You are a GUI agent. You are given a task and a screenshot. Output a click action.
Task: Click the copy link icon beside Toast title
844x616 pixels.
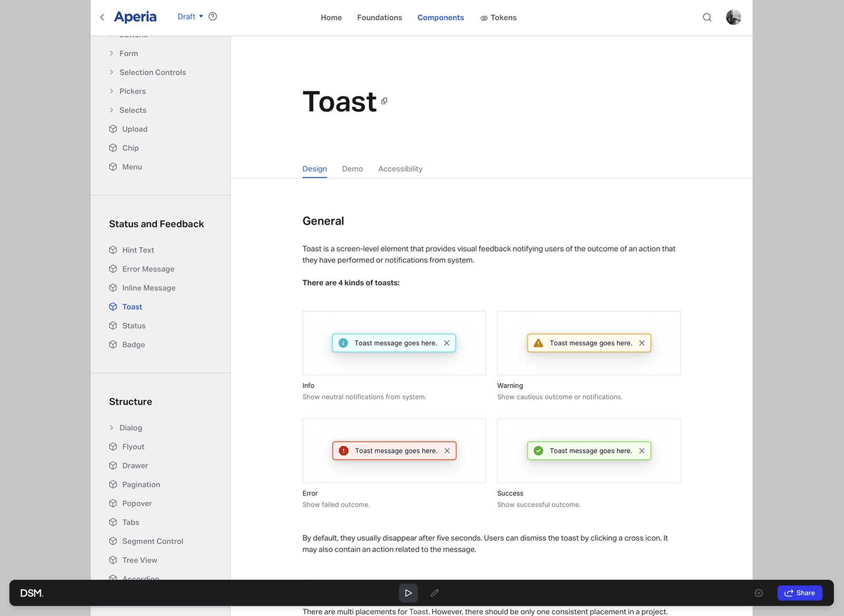coord(385,101)
